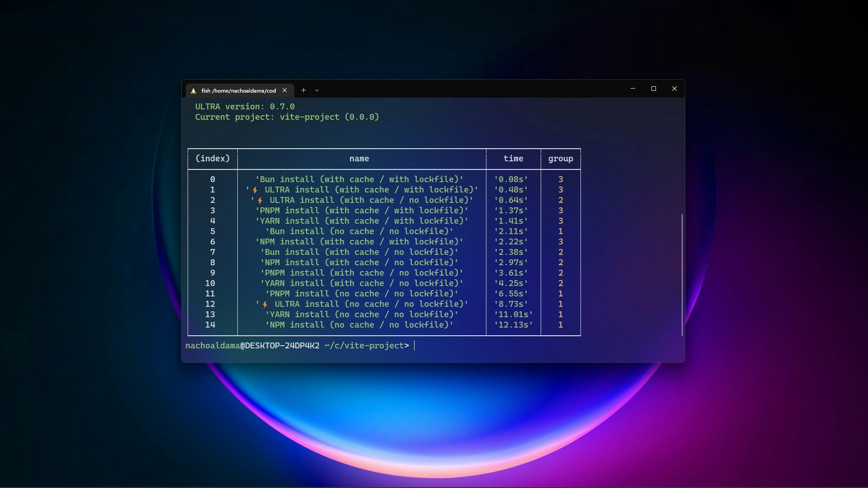The height and width of the screenshot is (488, 868).
Task: Click the Linux penguin tab icon
Action: [193, 90]
